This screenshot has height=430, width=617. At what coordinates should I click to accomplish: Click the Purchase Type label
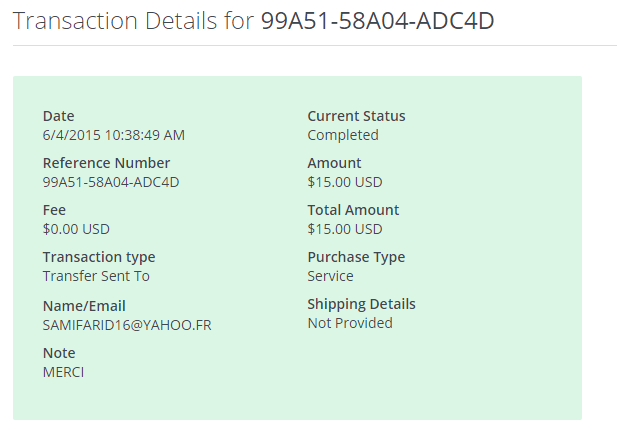[x=356, y=257]
